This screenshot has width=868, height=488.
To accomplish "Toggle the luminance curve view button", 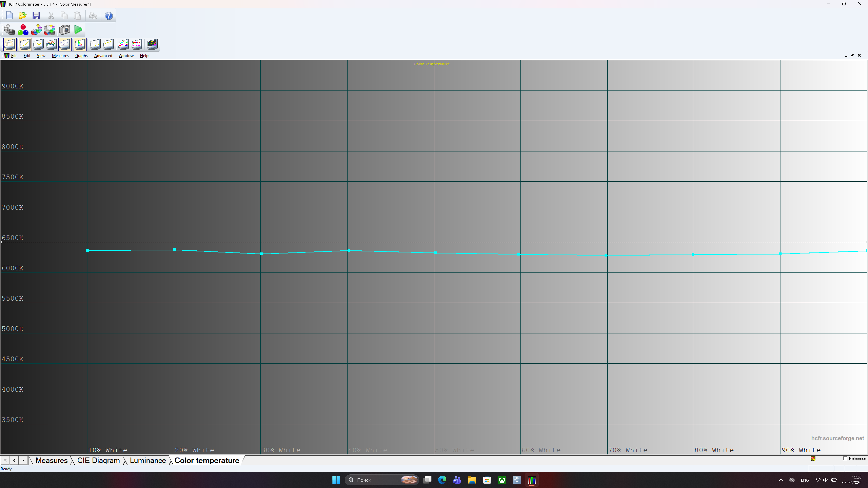I will (25, 44).
